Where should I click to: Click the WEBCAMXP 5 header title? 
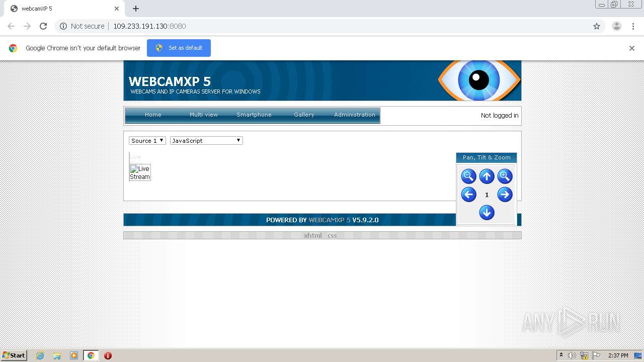click(x=170, y=81)
